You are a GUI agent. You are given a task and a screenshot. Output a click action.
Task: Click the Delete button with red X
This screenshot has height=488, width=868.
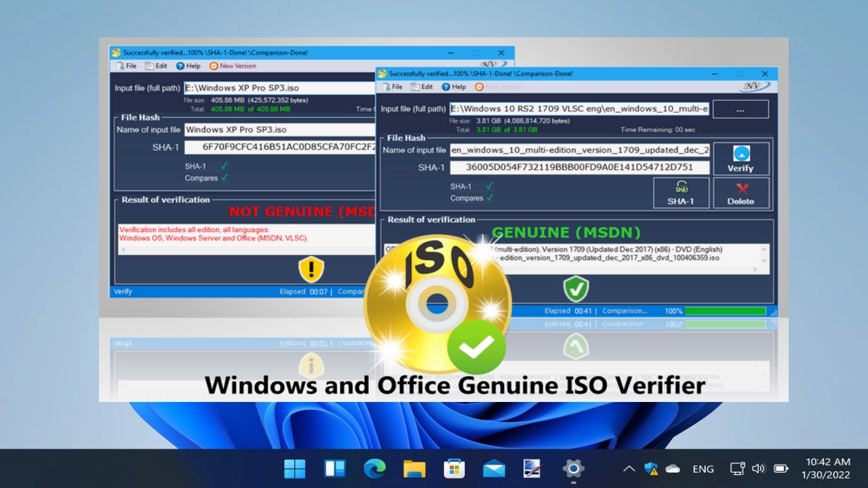[741, 193]
